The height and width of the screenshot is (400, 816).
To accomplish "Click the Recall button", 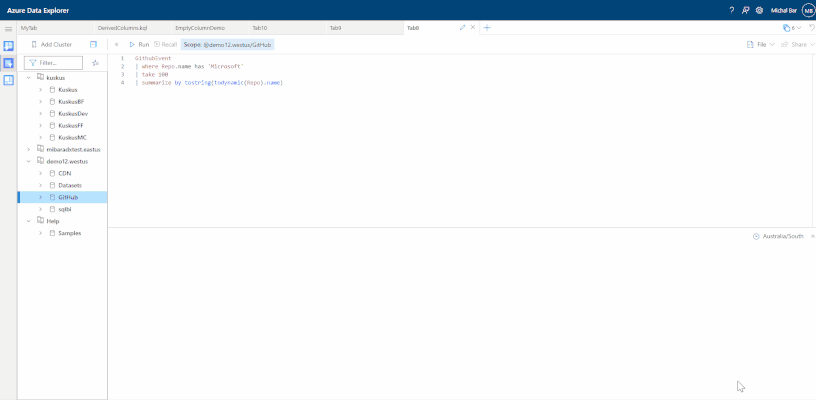I will (165, 45).
